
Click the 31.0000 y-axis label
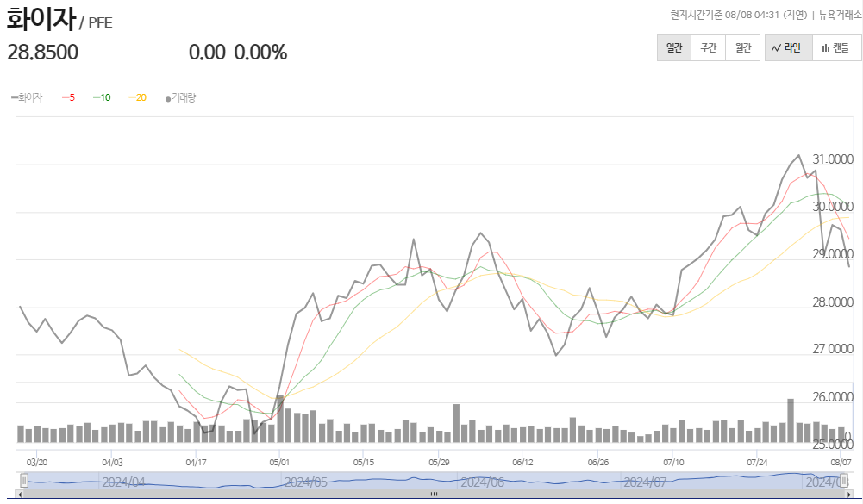(x=833, y=159)
